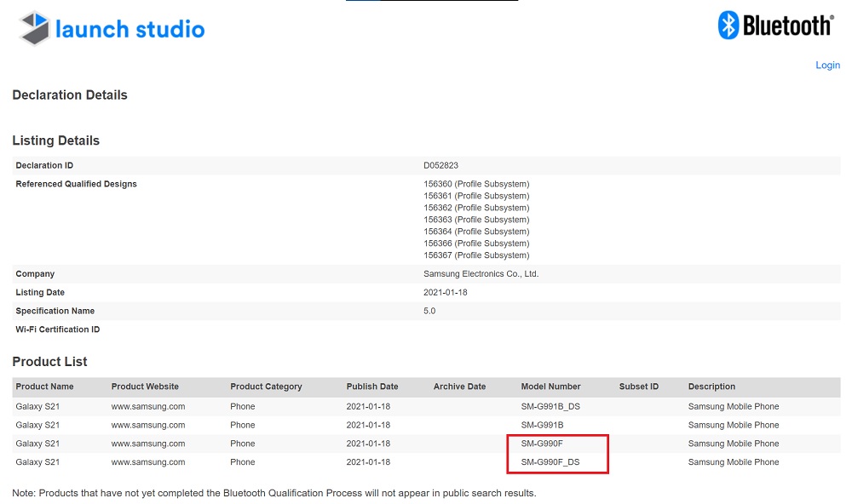
Task: Click Phone category in the SM-G991B_DS row
Action: [242, 407]
